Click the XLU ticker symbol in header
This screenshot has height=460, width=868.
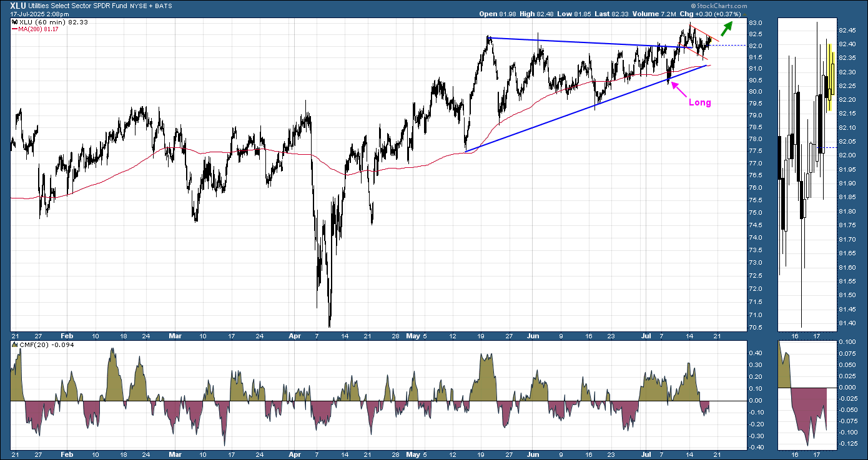[x=18, y=5]
